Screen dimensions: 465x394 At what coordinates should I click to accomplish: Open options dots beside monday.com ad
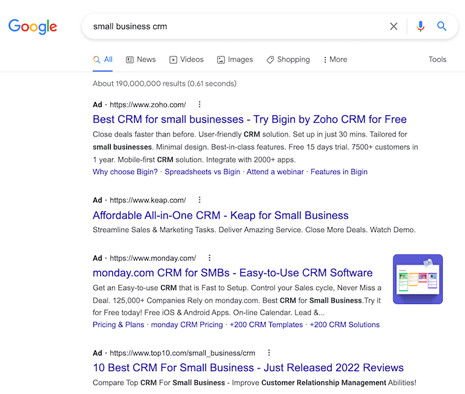pos(209,258)
